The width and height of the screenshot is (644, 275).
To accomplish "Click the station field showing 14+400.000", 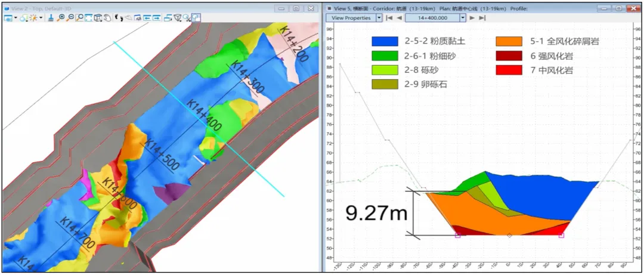I will (x=431, y=18).
